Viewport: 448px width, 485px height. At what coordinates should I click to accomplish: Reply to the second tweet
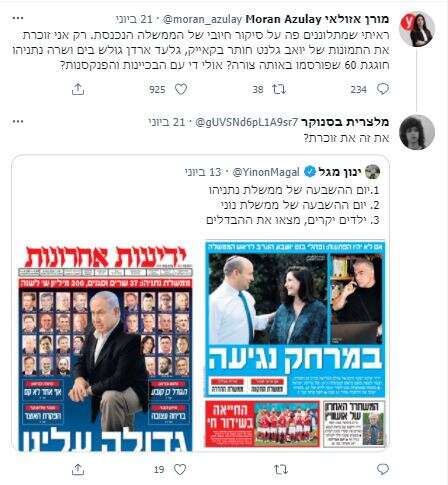(383, 469)
